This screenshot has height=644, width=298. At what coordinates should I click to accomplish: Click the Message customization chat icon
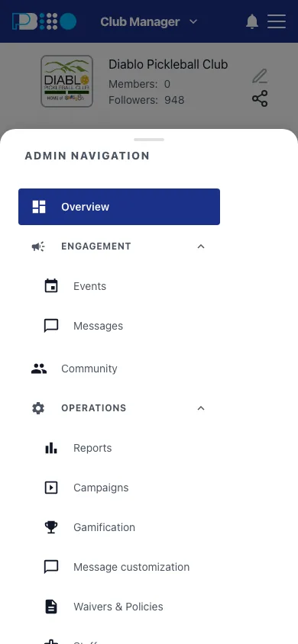click(51, 567)
